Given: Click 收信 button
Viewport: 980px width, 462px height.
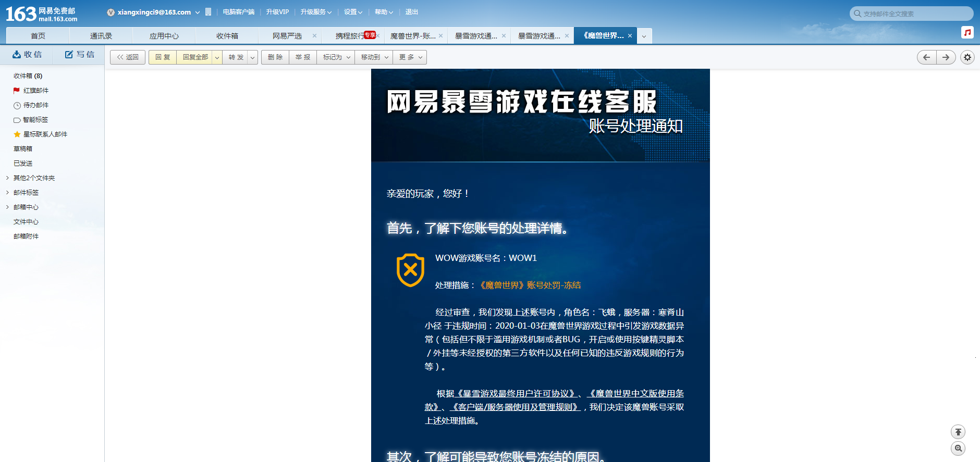Looking at the screenshot, I should click(x=27, y=55).
